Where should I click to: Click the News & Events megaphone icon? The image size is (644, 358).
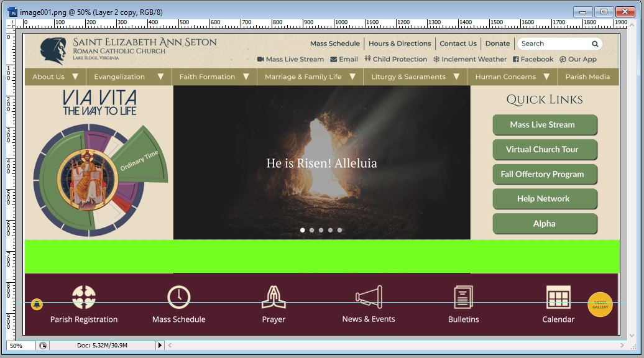click(x=369, y=297)
